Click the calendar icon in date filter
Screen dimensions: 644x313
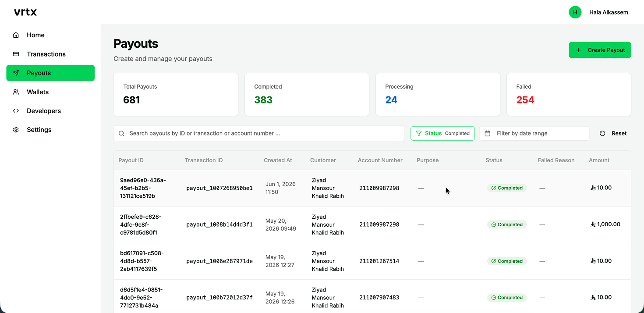click(488, 133)
